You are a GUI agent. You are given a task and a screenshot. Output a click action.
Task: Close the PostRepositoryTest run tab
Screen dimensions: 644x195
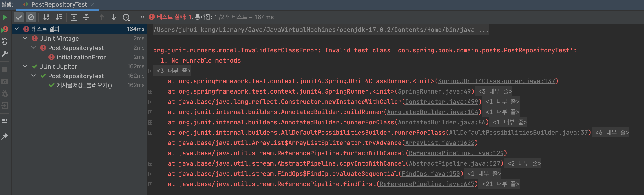point(92,4)
